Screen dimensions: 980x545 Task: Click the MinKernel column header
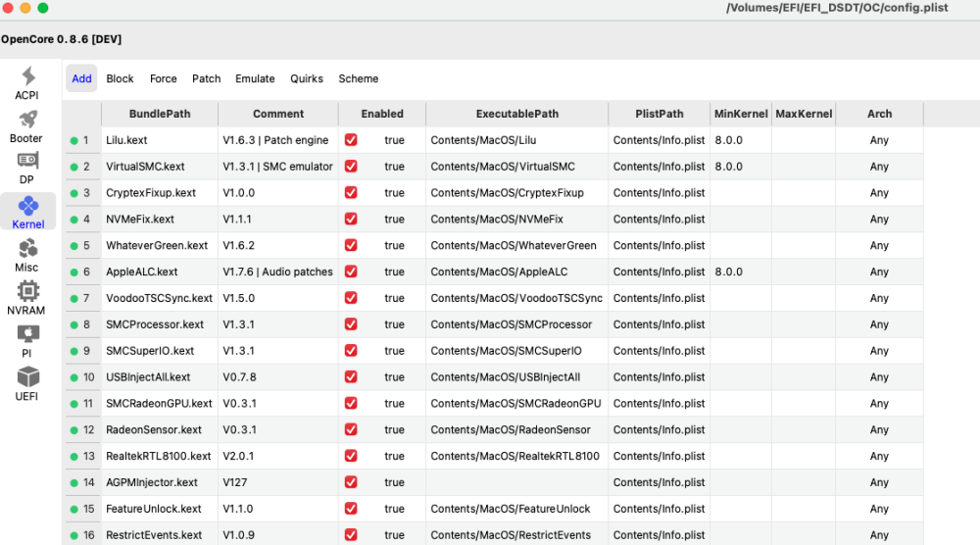pos(741,114)
